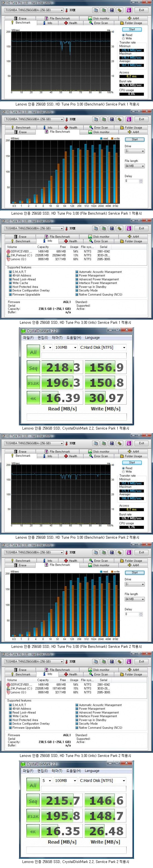Click CrystalDiskMark title icon in the 215.7 window
Viewport: 153px width, 868px height.
tap(23, 764)
